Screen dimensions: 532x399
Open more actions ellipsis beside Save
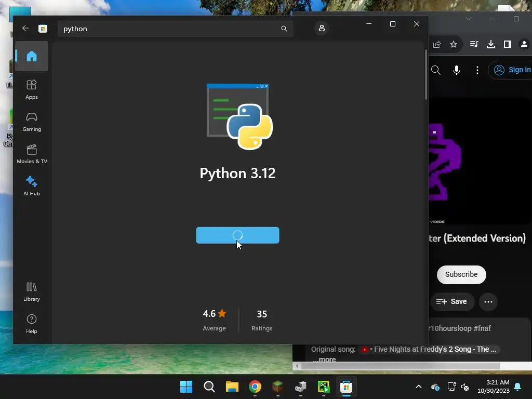click(x=488, y=302)
